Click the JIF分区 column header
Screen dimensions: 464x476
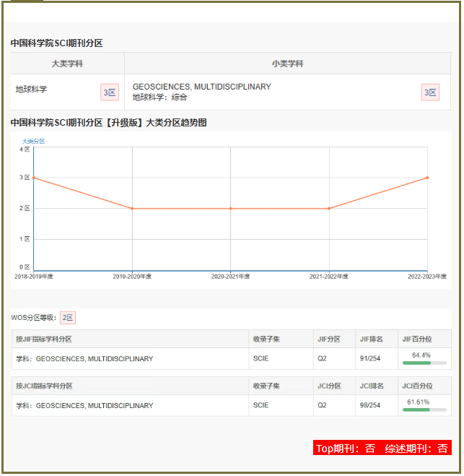pos(329,339)
